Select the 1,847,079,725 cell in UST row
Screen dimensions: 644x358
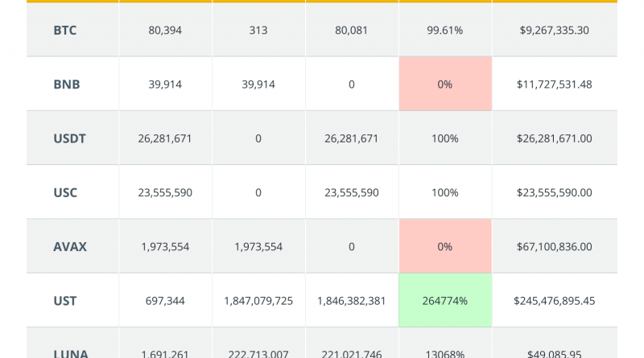[x=258, y=300]
